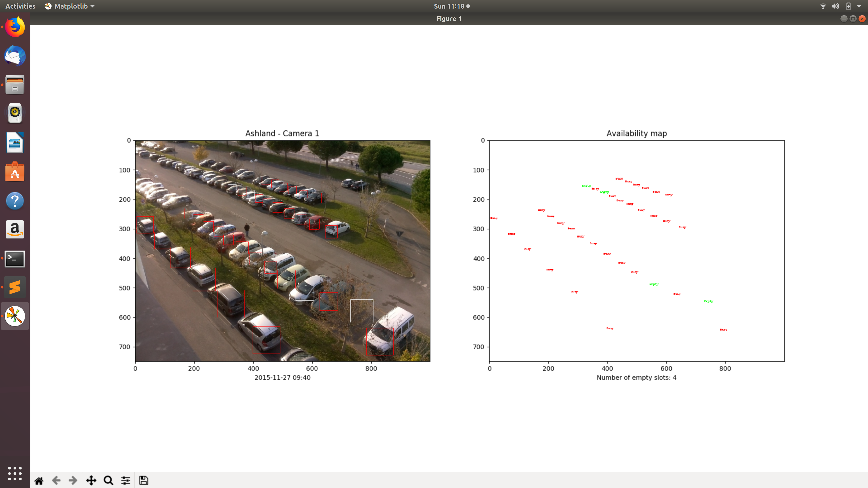The image size is (868, 488).
Task: Show all applications grid
Action: click(x=15, y=473)
